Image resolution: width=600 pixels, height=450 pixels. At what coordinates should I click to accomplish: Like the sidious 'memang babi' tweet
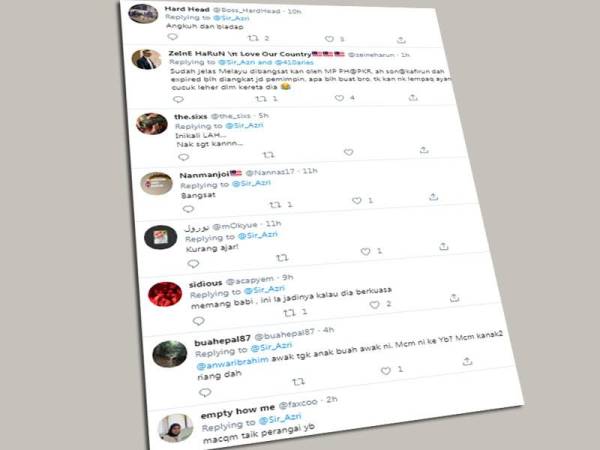375,305
